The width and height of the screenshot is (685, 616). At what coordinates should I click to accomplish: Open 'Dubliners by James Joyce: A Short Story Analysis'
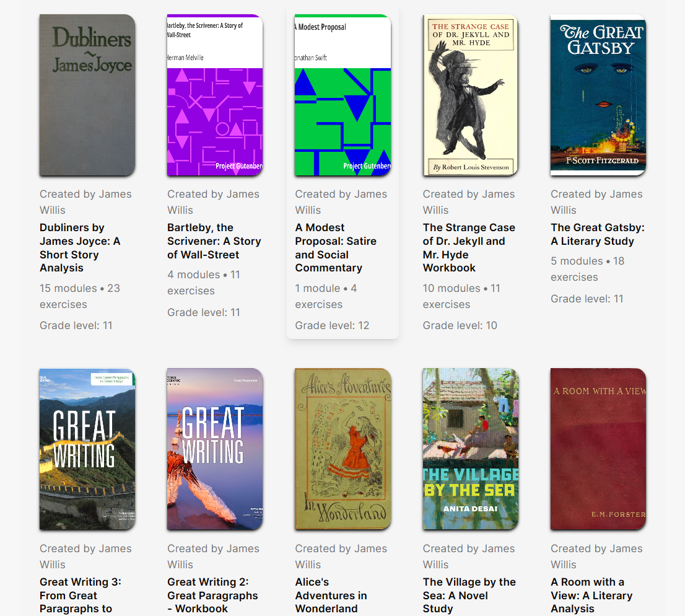[x=80, y=248]
